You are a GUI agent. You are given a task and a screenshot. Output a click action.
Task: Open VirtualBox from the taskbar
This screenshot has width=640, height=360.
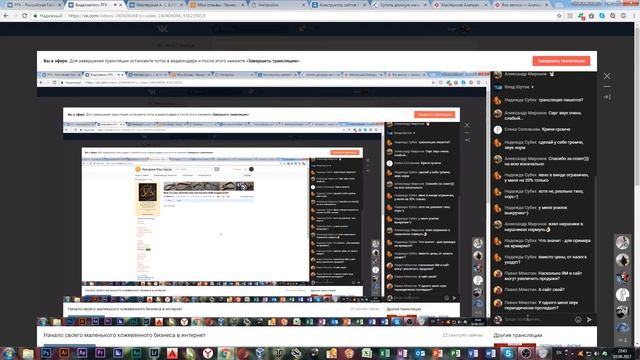[x=260, y=353]
